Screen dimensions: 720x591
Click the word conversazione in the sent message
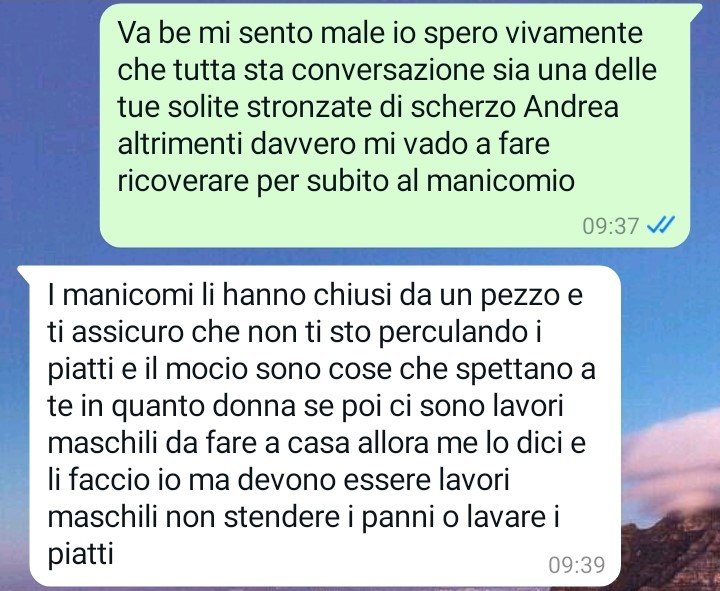pos(388,70)
